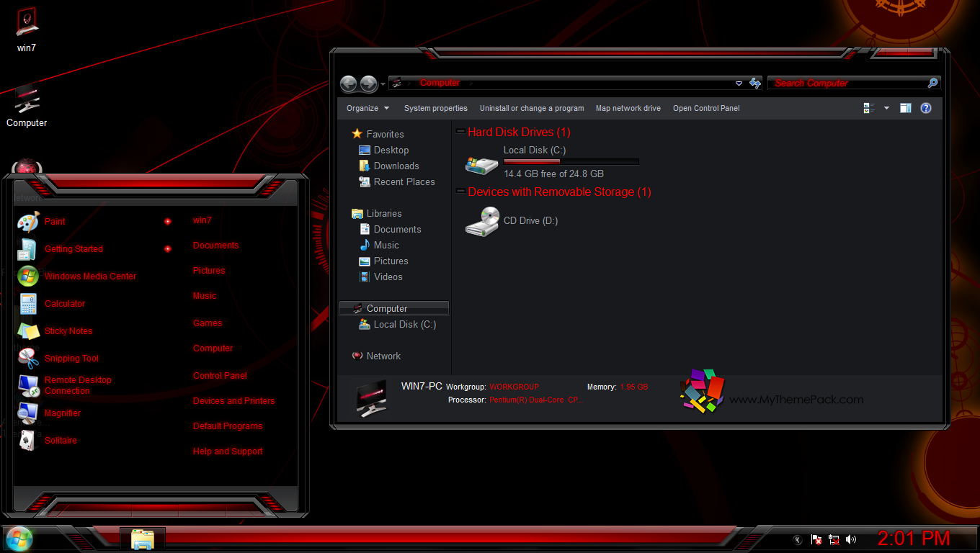
Task: Open Action Center flag icon
Action: 816,539
